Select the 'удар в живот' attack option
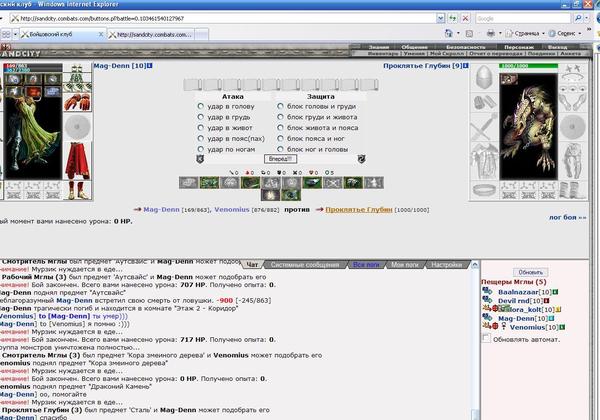This screenshot has height=420, width=600. (201, 127)
